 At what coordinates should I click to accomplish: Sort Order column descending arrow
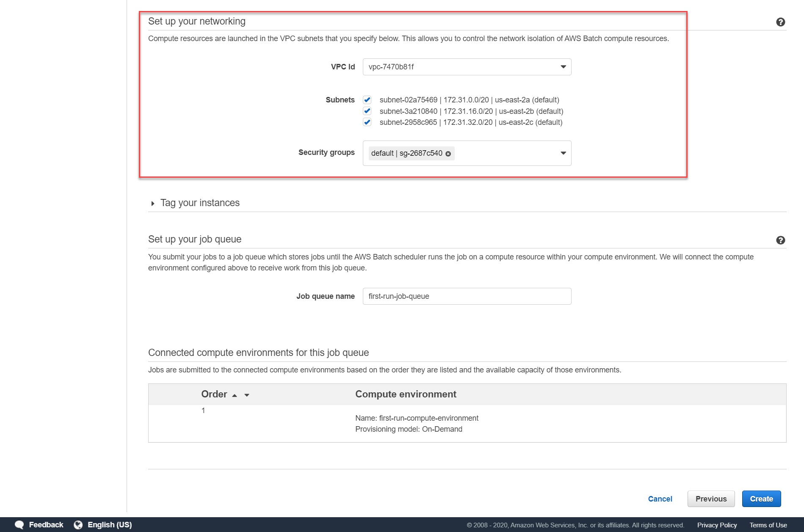click(x=247, y=395)
